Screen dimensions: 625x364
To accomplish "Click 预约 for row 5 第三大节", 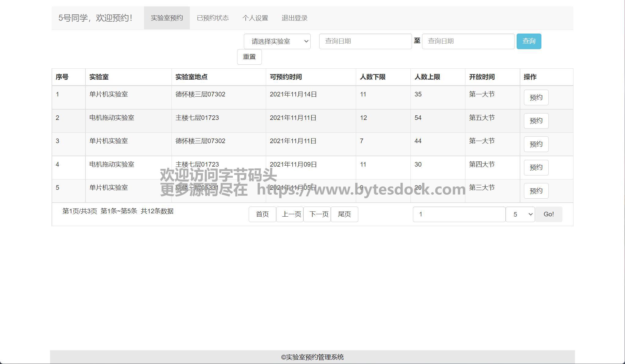I will pos(536,191).
